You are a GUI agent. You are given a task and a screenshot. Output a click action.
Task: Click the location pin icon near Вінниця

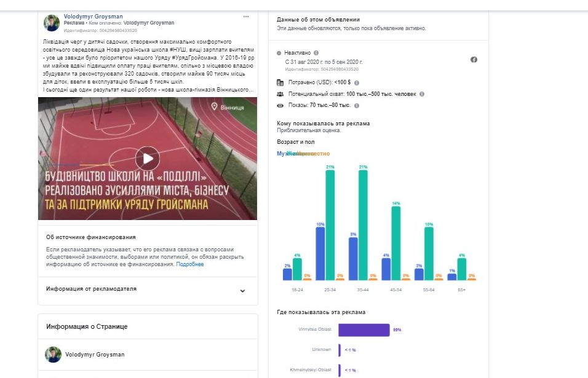point(214,107)
